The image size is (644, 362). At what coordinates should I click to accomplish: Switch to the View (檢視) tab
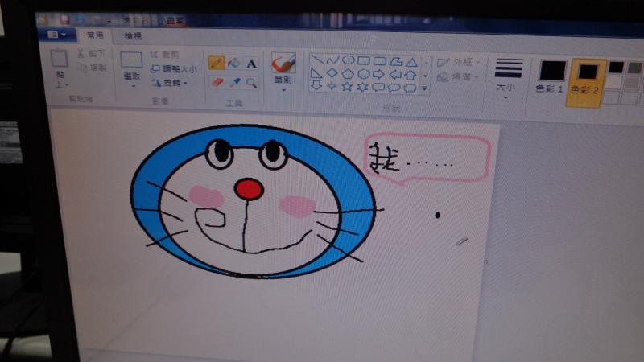pos(133,36)
